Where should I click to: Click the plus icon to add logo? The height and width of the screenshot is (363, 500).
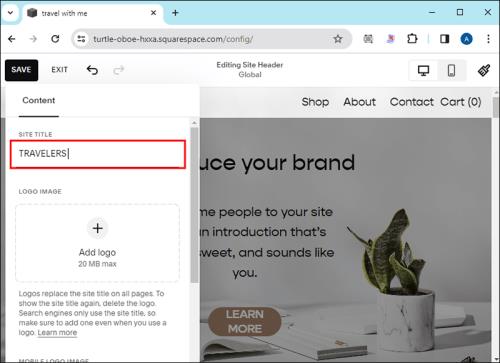pyautogui.click(x=97, y=228)
